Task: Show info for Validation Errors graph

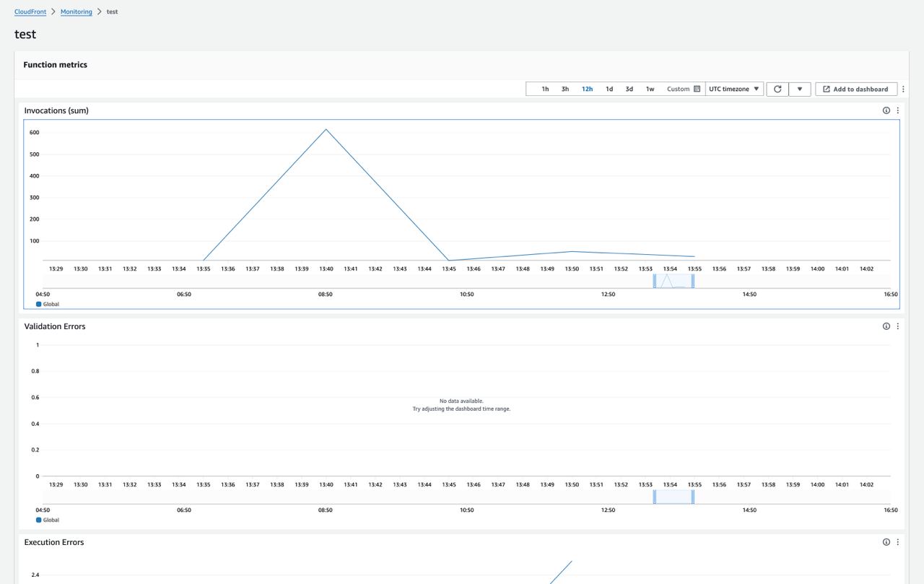Action: coord(886,326)
